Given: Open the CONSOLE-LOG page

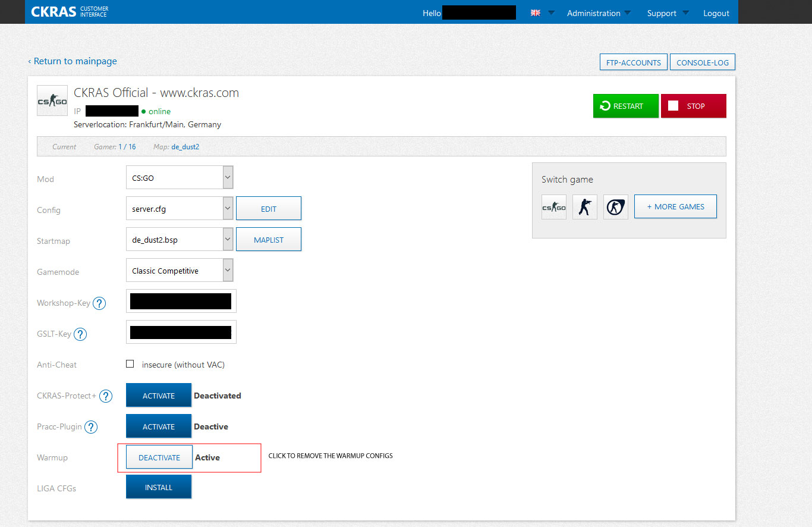Looking at the screenshot, I should [703, 62].
